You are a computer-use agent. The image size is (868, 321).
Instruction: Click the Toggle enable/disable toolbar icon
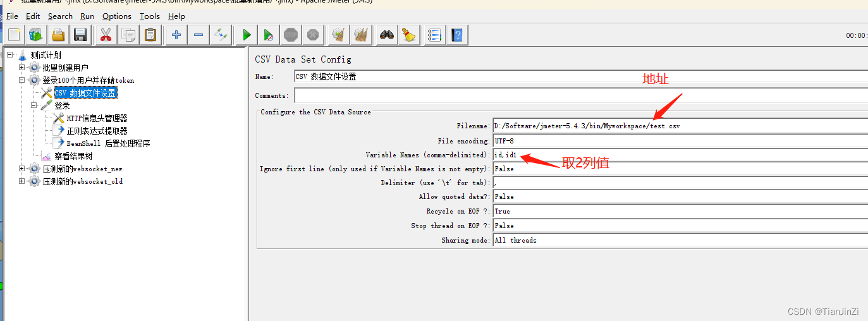pyautogui.click(x=221, y=35)
